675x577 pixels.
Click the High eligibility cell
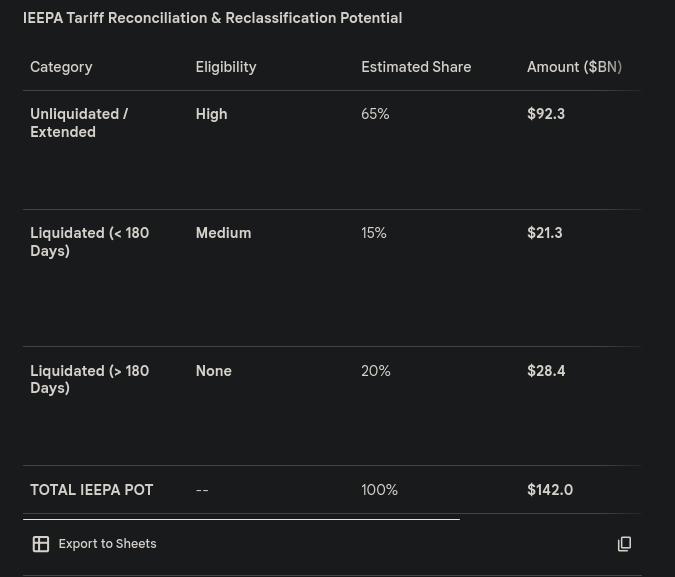[211, 114]
